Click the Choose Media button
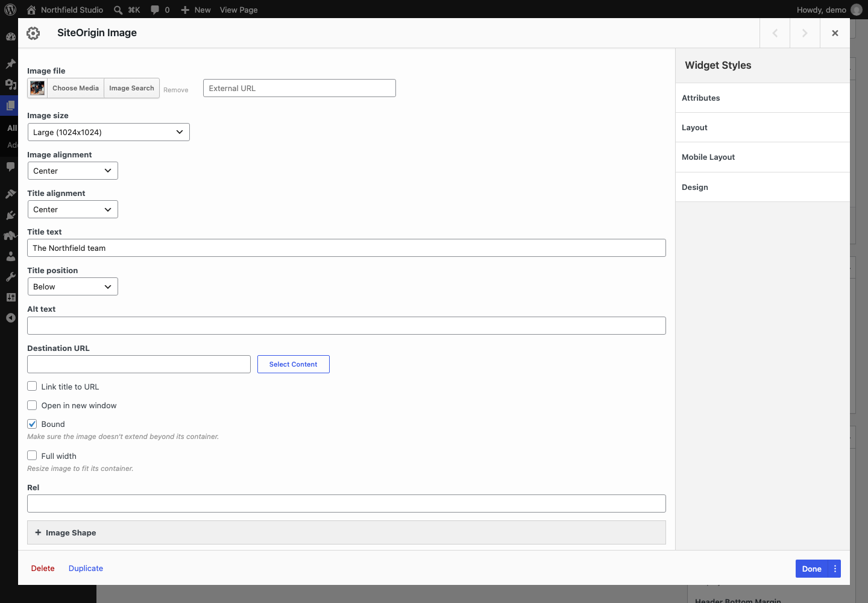 (x=75, y=88)
